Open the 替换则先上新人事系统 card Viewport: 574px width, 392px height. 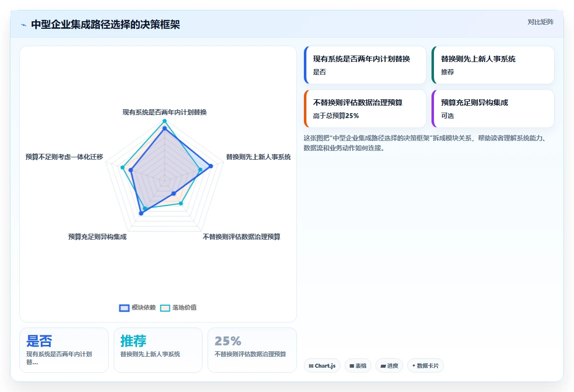(493, 65)
